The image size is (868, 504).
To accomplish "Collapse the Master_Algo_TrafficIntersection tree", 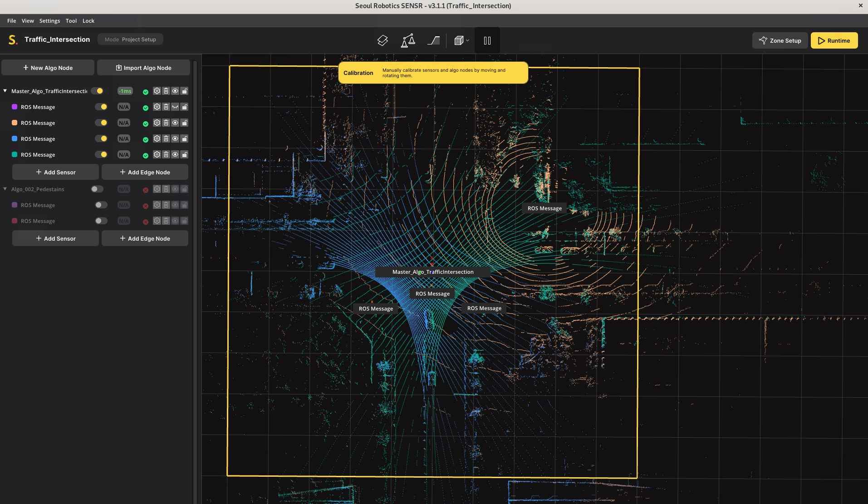I will point(5,91).
